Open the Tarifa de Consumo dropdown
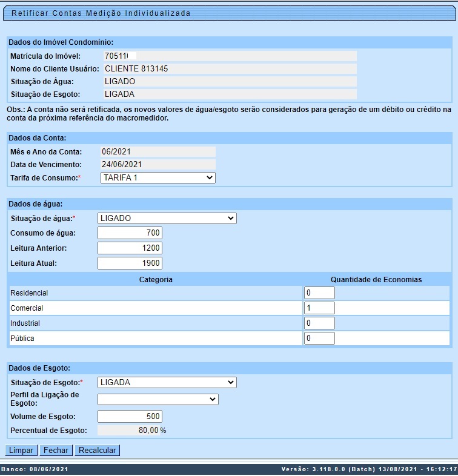Viewport: 458px width, 476px height. pyautogui.click(x=158, y=177)
